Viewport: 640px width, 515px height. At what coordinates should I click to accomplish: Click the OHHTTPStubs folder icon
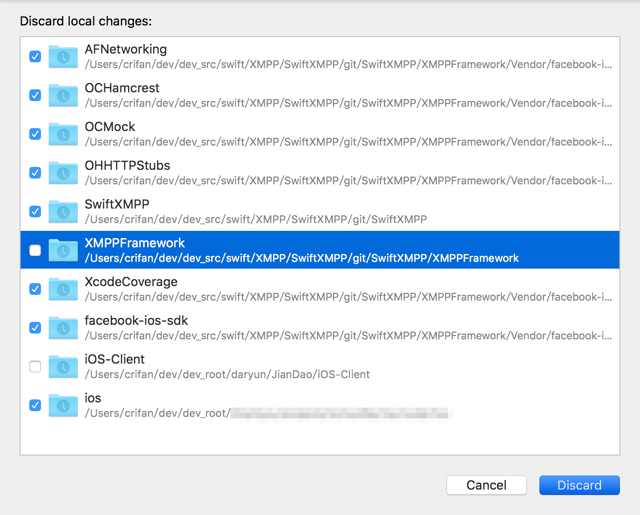point(63,173)
